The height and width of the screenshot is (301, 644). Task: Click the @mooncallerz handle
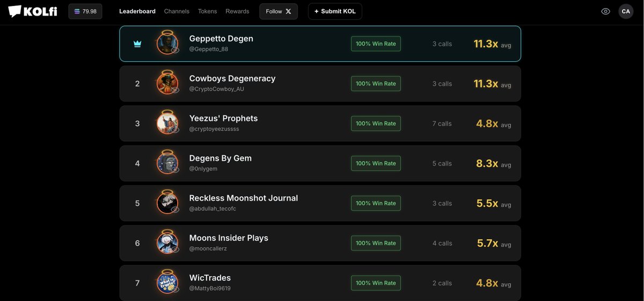pos(208,248)
